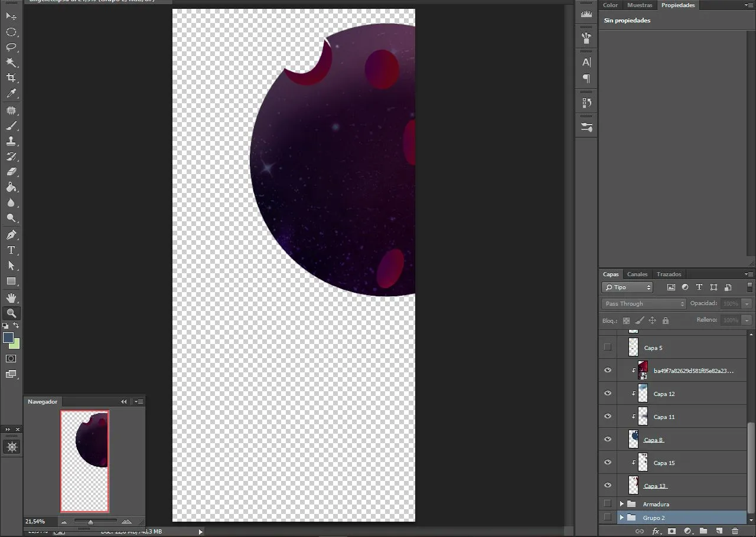Show the Armadura group

607,504
